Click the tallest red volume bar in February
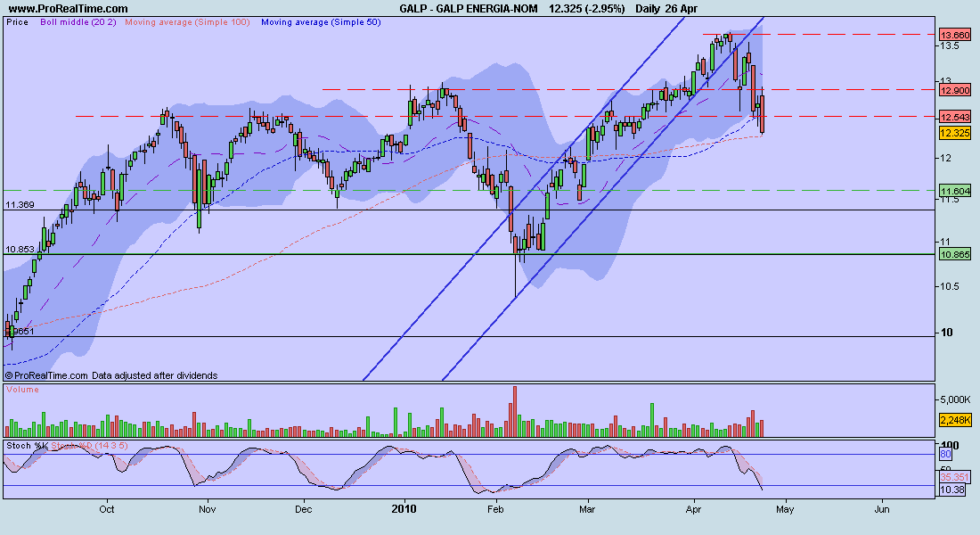The image size is (980, 535). 515,411
